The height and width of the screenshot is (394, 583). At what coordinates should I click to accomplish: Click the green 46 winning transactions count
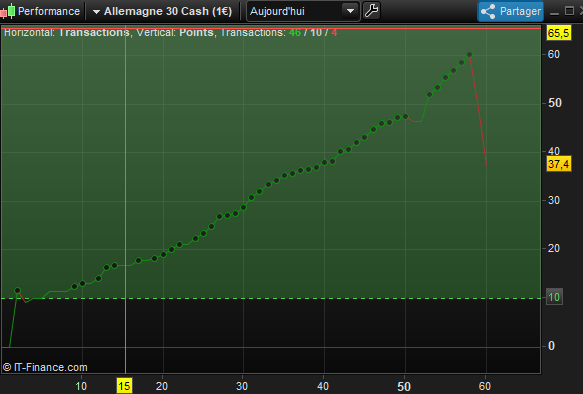294,32
